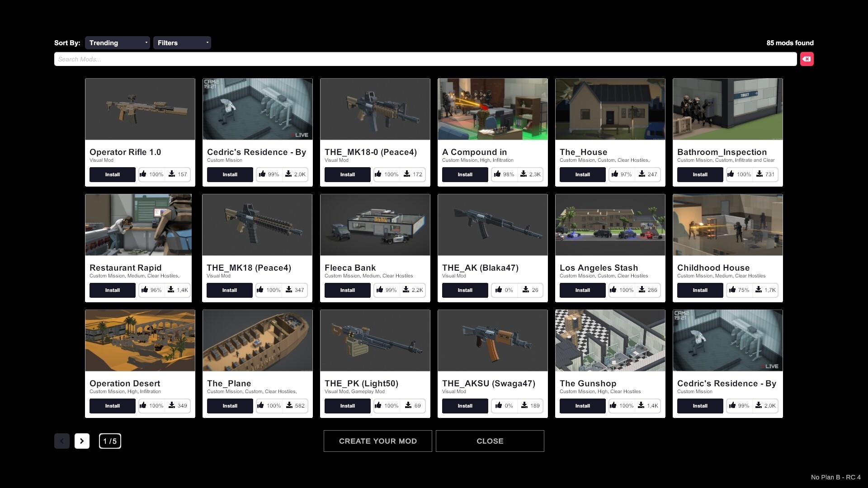868x488 pixels.
Task: Expand the Filters dropdown
Action: 182,42
